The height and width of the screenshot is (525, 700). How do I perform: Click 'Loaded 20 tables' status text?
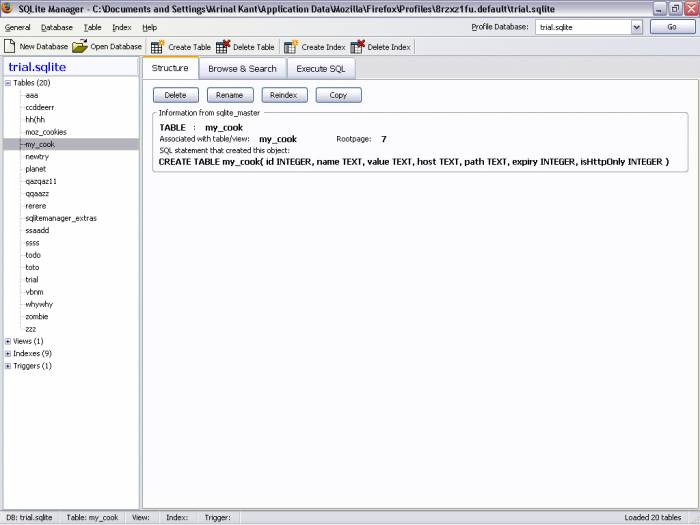point(653,518)
